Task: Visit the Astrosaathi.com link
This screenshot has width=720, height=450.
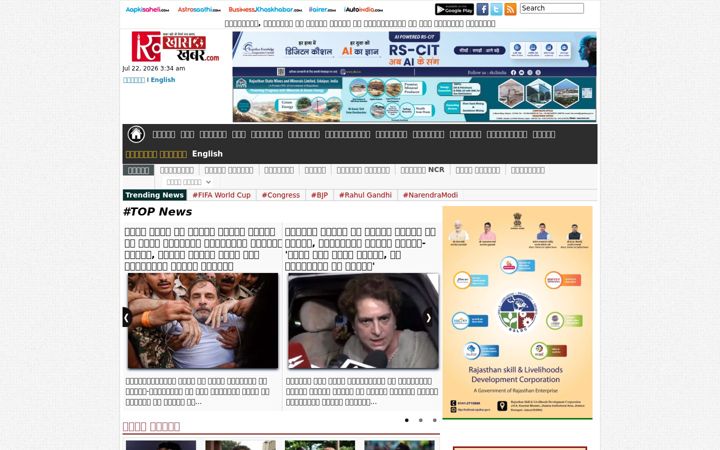Action: 199,10
